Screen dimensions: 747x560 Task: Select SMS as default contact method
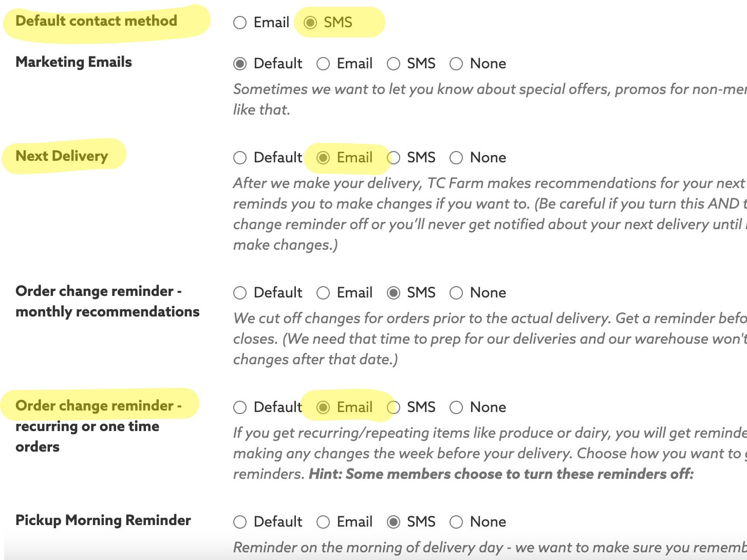click(x=310, y=23)
